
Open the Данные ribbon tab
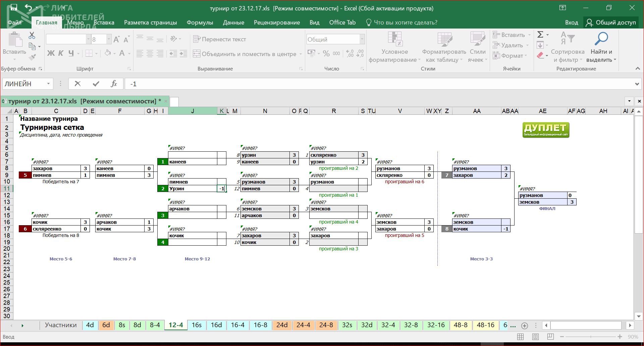coord(233,22)
